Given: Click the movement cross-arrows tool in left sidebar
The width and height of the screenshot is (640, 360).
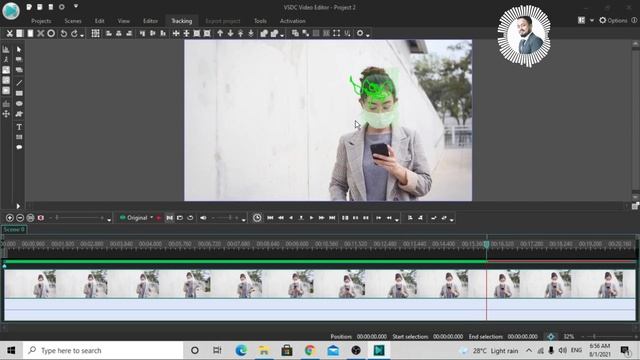Looking at the screenshot, I should [x=6, y=114].
